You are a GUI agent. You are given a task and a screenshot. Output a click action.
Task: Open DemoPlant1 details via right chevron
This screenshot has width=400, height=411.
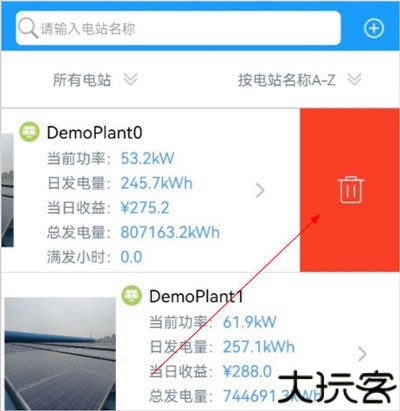362,354
